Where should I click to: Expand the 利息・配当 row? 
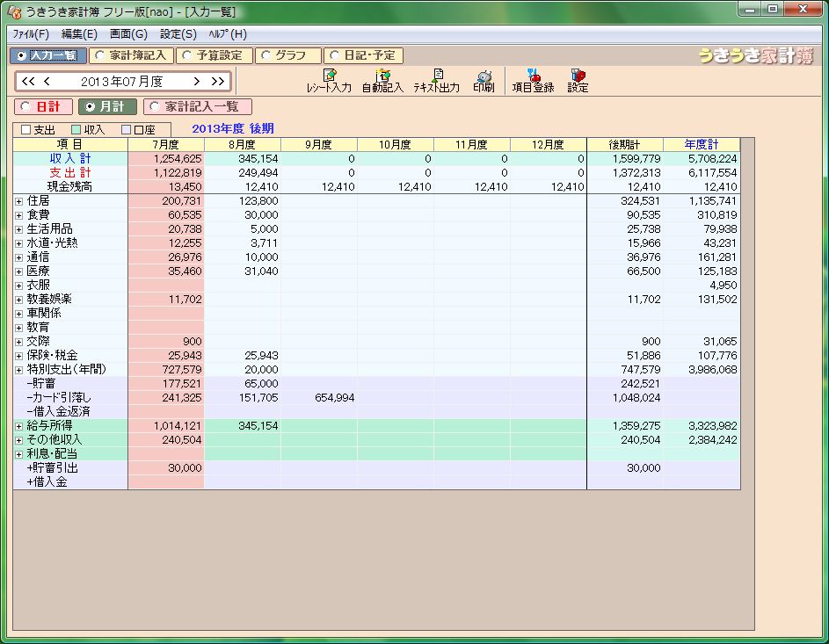[x=19, y=454]
